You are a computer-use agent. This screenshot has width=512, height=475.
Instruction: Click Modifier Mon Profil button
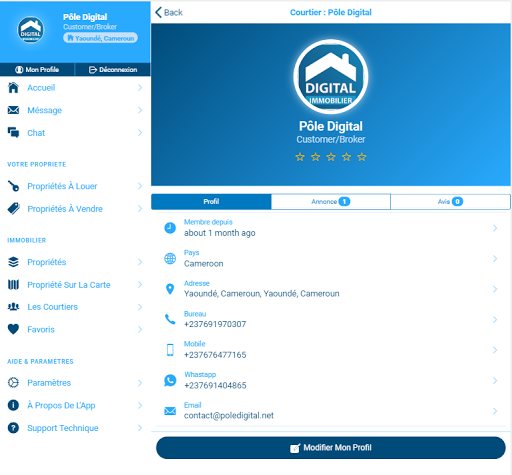(x=331, y=448)
